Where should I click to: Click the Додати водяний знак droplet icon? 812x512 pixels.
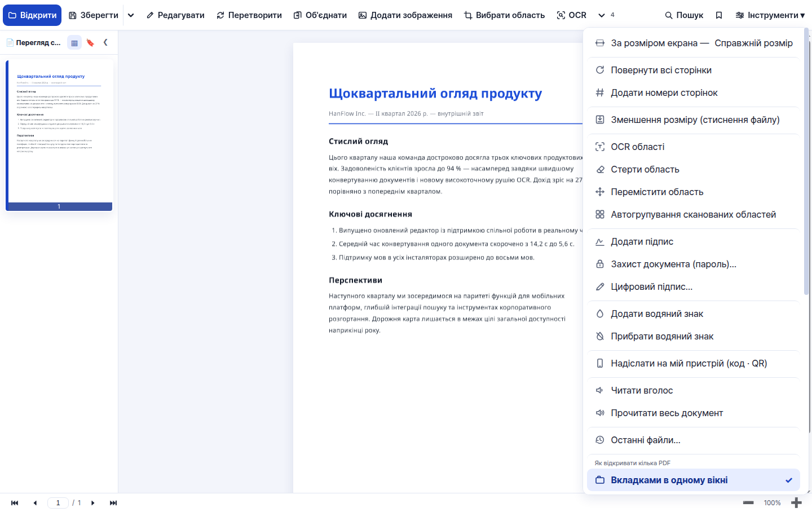[x=600, y=314]
